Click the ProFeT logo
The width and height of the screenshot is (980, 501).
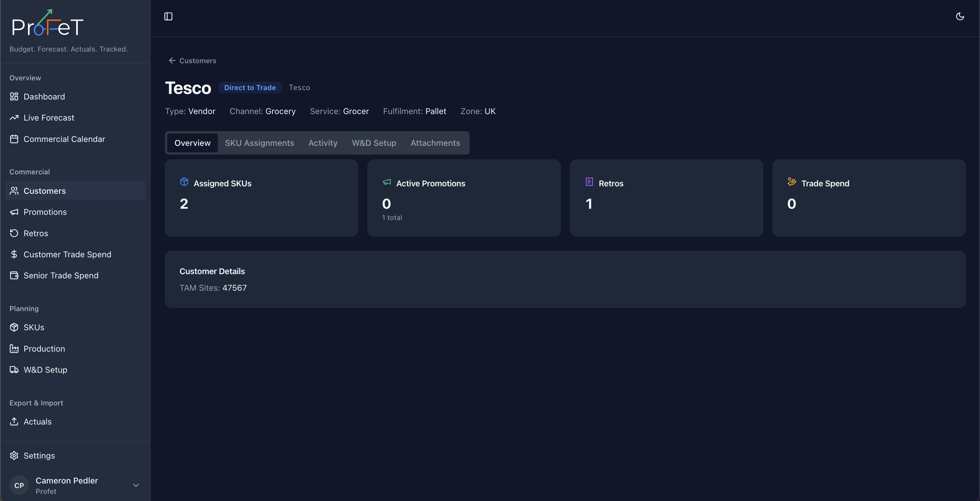click(x=48, y=23)
